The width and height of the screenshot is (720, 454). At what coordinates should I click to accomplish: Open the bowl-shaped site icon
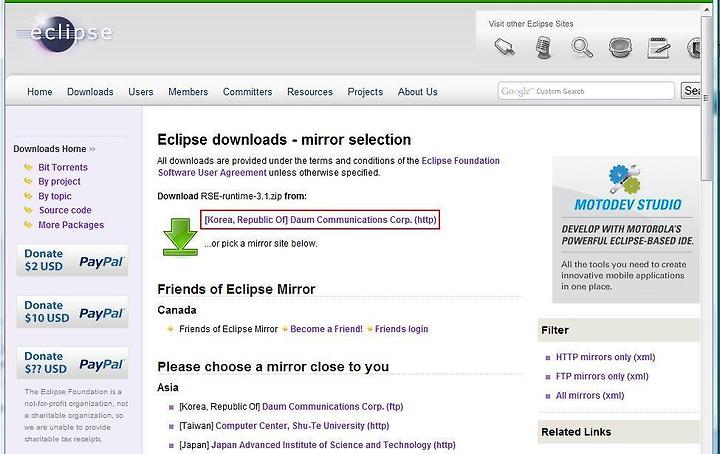620,47
